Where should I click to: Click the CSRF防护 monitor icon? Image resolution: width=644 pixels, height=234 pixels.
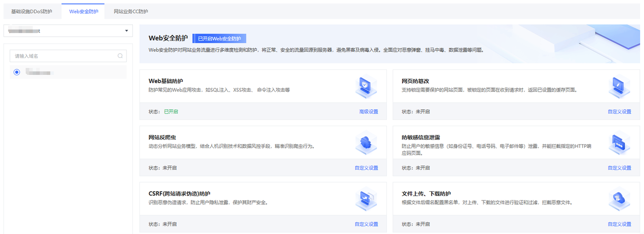365,199
